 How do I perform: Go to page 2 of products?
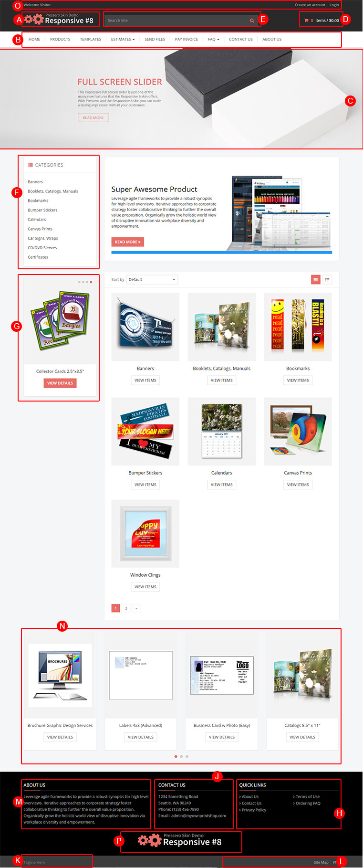pos(126,608)
